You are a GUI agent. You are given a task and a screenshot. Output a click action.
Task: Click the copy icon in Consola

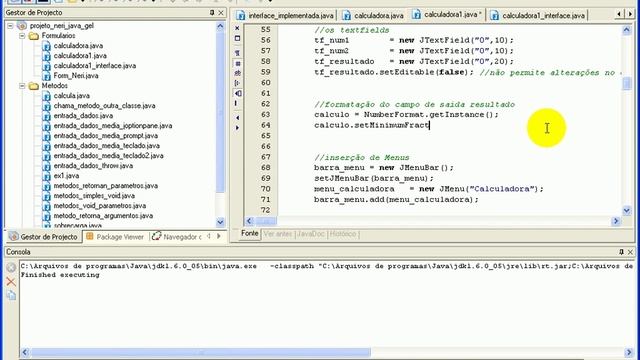pos(11,296)
